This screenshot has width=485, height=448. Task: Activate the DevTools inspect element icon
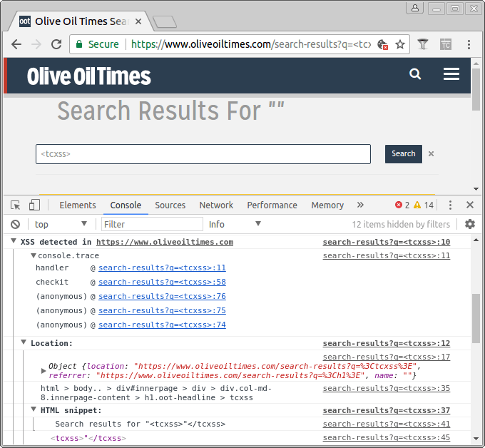click(x=16, y=205)
